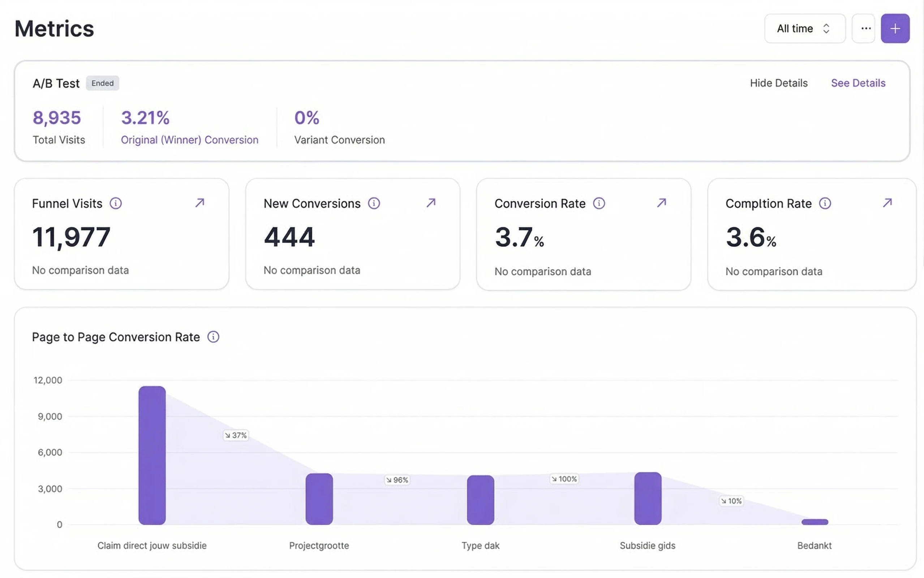Click the New Conversions info icon
The height and width of the screenshot is (578, 924).
[374, 203]
